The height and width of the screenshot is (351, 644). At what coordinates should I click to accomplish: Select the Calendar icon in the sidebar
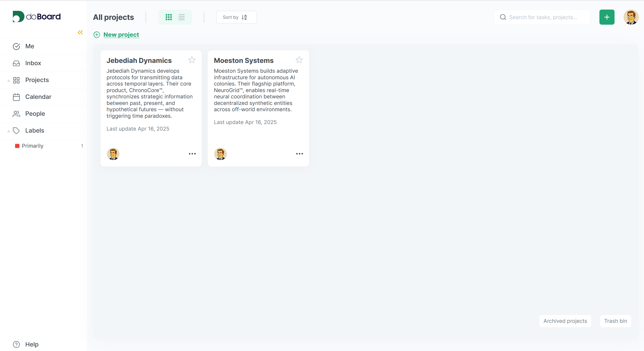click(16, 97)
